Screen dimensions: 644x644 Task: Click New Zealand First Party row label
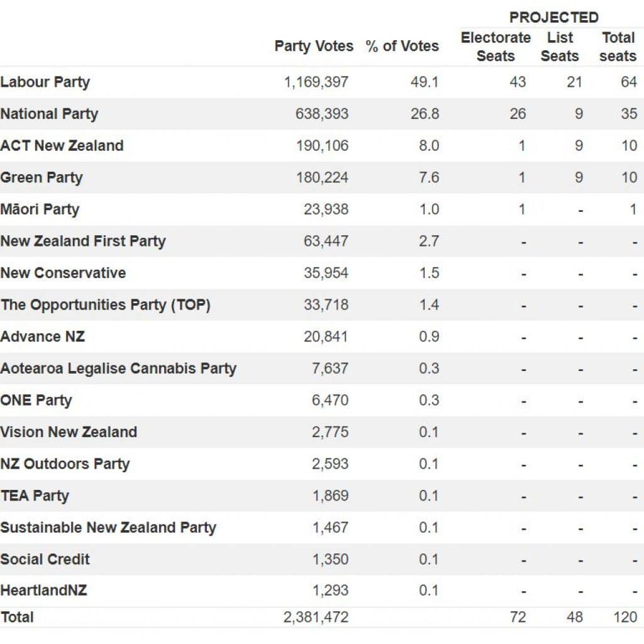[83, 241]
